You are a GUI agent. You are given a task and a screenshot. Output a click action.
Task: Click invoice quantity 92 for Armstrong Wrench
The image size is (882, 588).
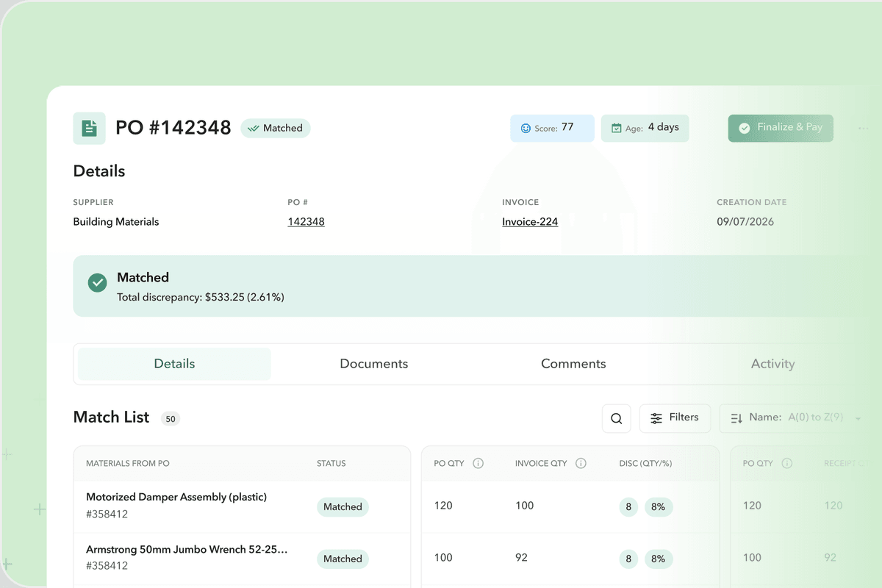pyautogui.click(x=521, y=557)
